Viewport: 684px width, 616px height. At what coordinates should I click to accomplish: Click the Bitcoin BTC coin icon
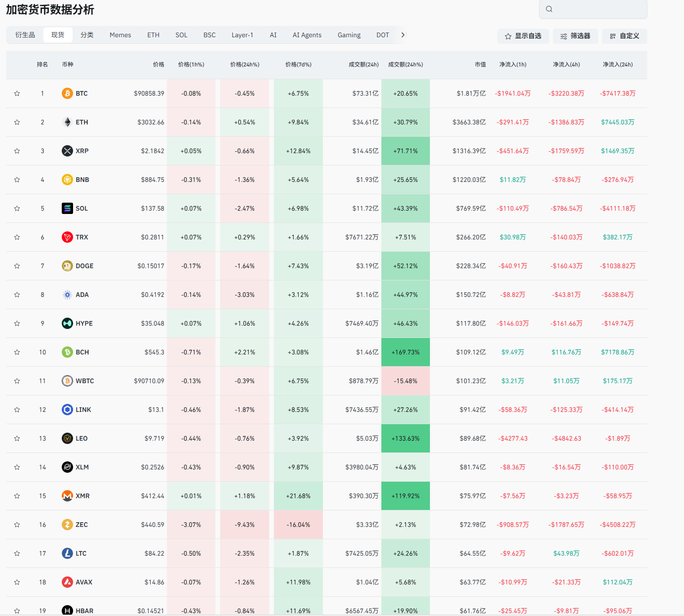67,93
